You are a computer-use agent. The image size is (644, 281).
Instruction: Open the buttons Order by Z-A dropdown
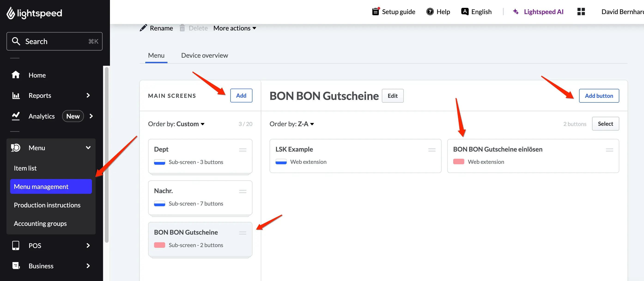(292, 124)
